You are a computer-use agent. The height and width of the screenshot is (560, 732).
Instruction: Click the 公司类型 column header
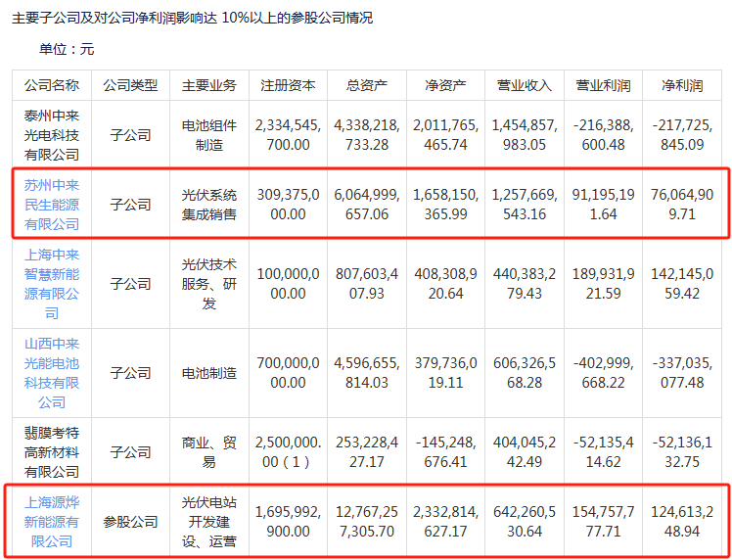point(131,85)
